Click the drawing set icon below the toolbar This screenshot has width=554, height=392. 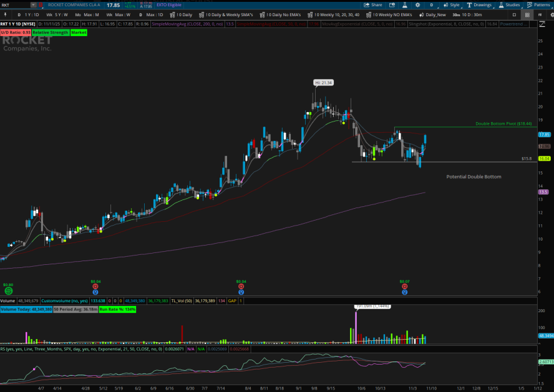pos(542,24)
